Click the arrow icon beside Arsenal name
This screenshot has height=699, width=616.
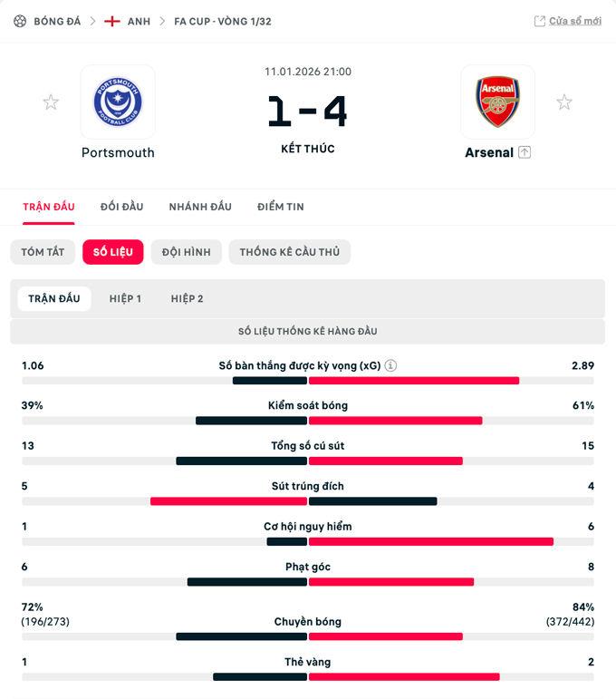[525, 152]
